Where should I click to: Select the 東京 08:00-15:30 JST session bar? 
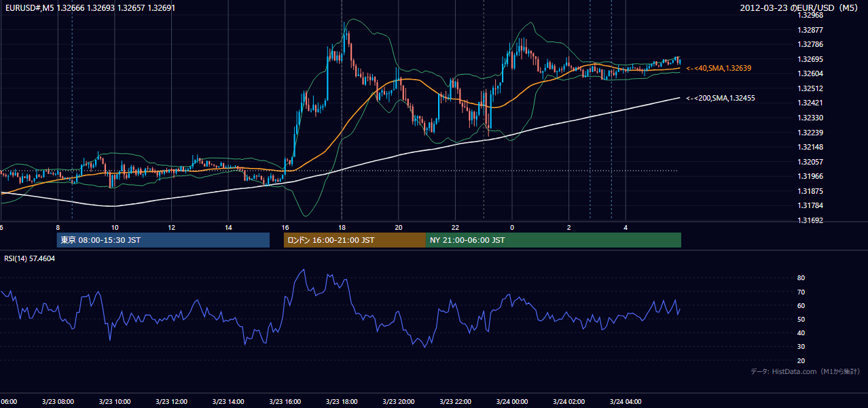(x=163, y=240)
